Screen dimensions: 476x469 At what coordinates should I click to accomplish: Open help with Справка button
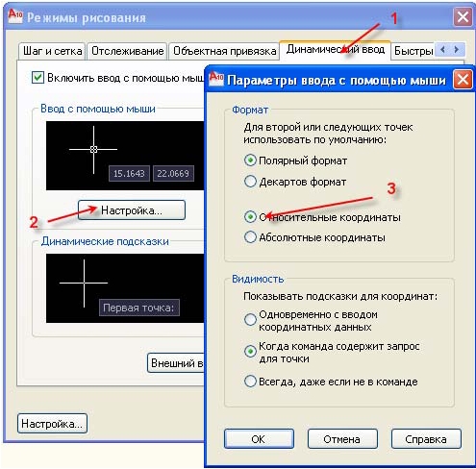click(x=426, y=439)
